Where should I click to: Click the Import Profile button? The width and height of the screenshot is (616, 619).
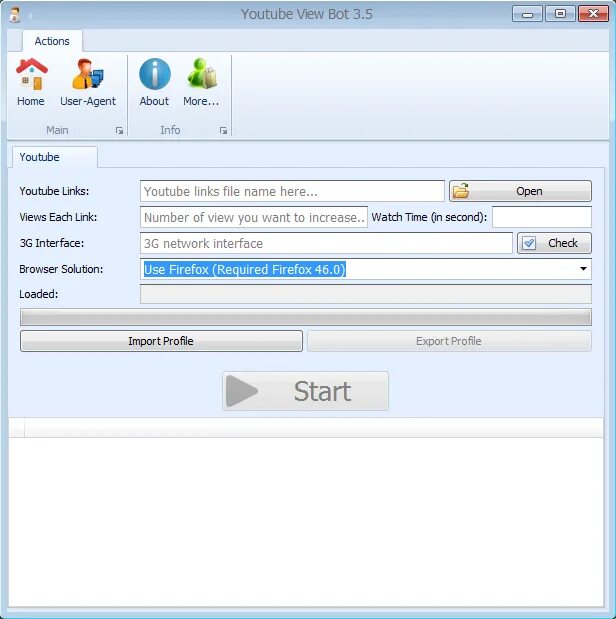point(161,341)
